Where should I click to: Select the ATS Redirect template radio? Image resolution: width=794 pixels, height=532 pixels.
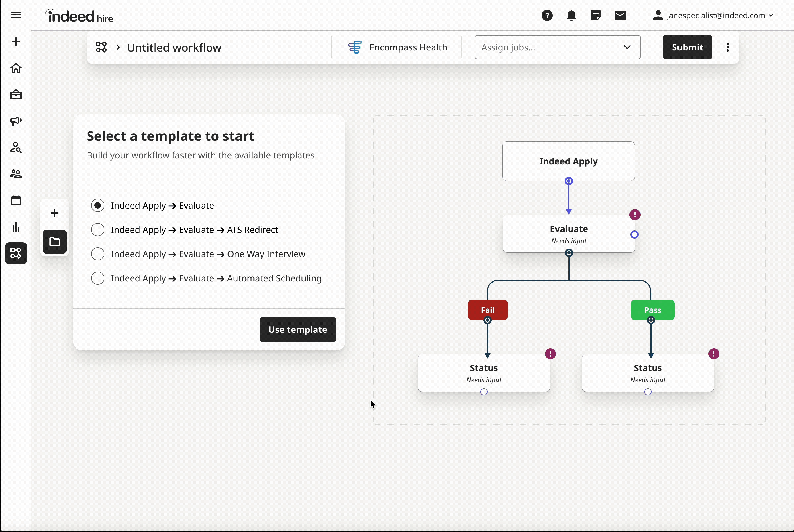pos(98,230)
